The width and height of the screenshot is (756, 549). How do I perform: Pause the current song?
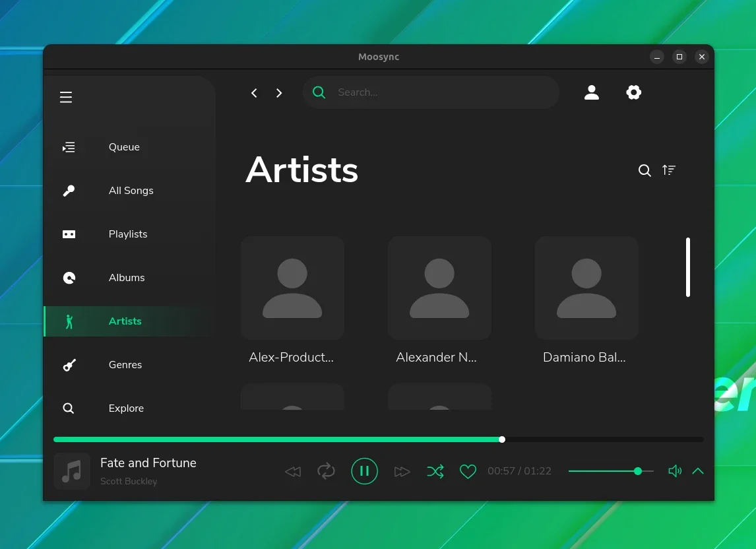pyautogui.click(x=365, y=471)
